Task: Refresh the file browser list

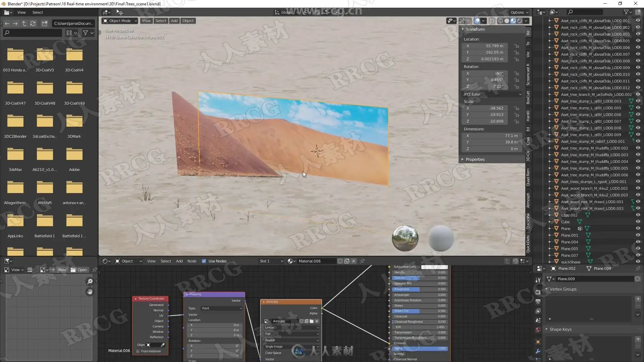Action: tap(33, 23)
